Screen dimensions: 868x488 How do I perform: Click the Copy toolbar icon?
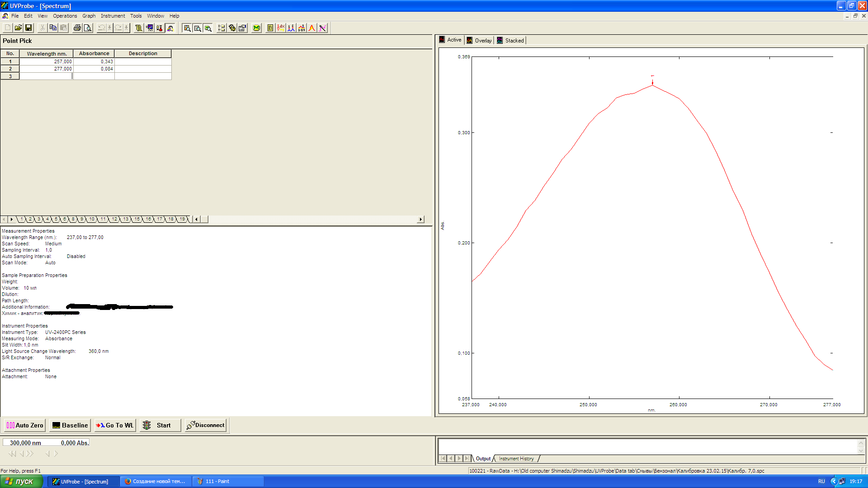click(x=53, y=28)
